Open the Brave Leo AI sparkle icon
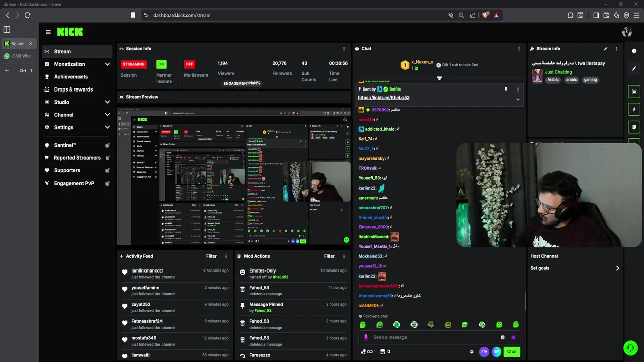 [616, 15]
